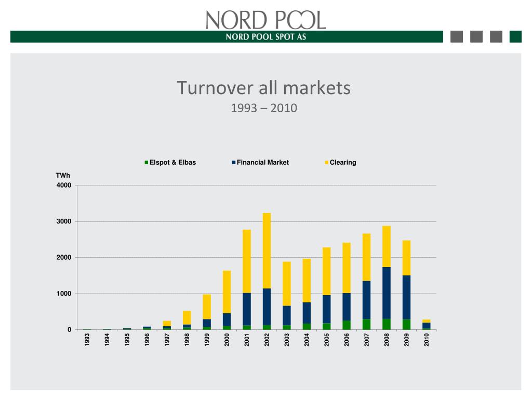
Task: Select the Clearing legend label
Action: pyautogui.click(x=343, y=163)
